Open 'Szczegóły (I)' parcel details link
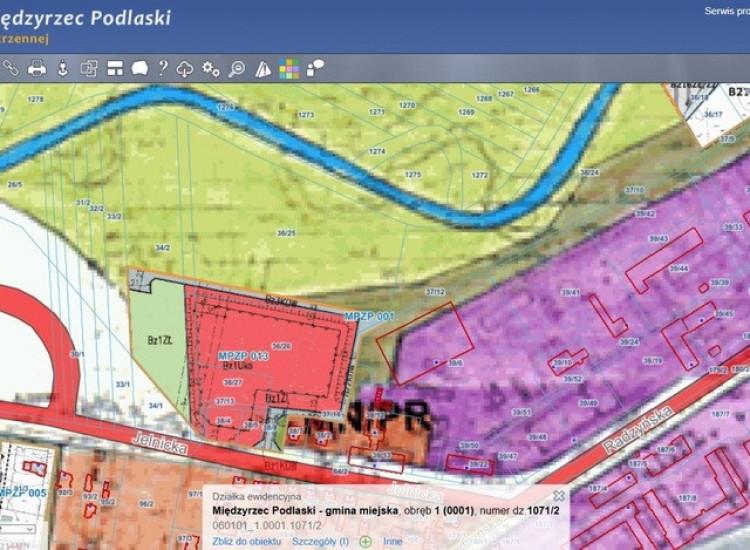This screenshot has width=750, height=550. (320, 541)
